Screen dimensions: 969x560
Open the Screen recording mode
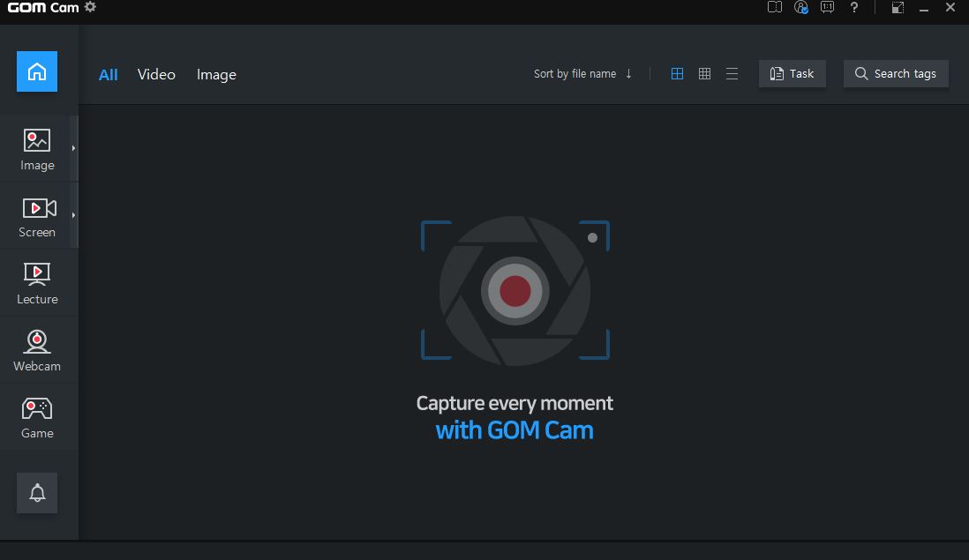[x=37, y=216]
